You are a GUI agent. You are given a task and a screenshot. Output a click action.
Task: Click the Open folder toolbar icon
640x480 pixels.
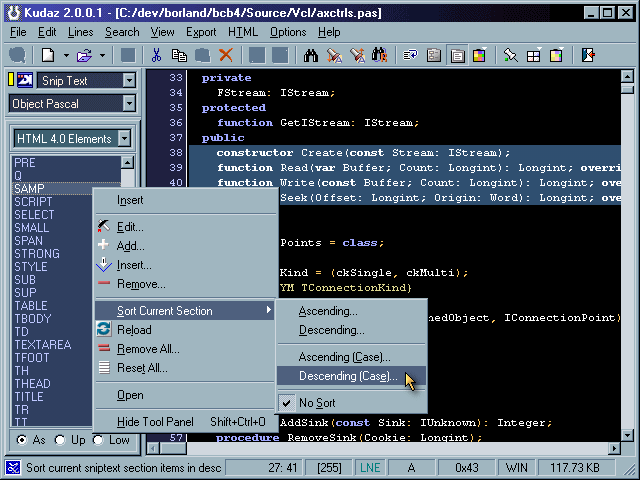click(x=84, y=55)
